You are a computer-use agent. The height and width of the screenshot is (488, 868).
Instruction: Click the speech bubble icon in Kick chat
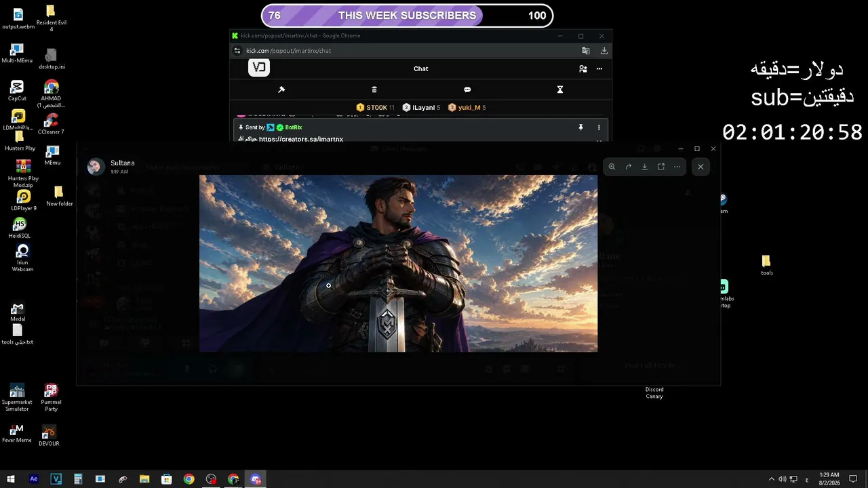(467, 89)
